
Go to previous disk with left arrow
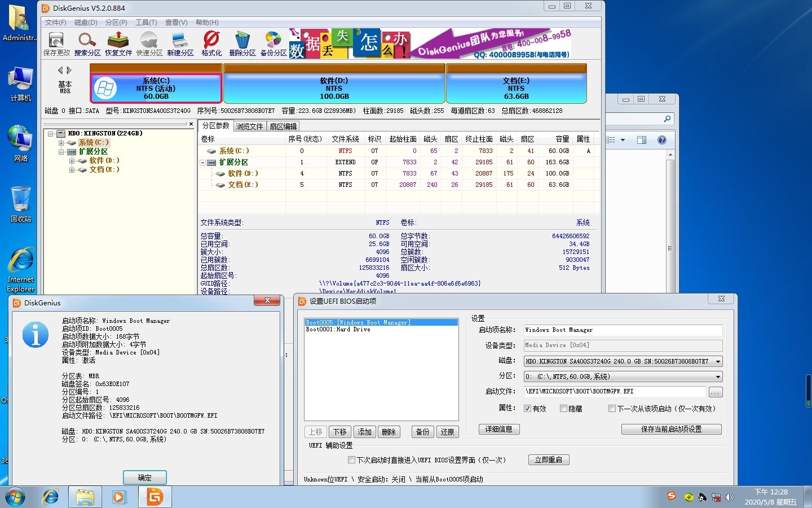pos(61,71)
